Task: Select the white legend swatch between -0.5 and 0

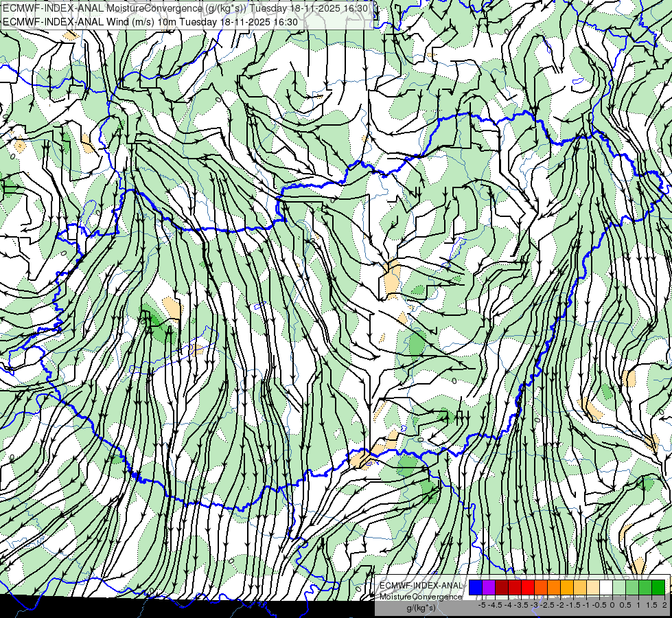Action: point(606,587)
